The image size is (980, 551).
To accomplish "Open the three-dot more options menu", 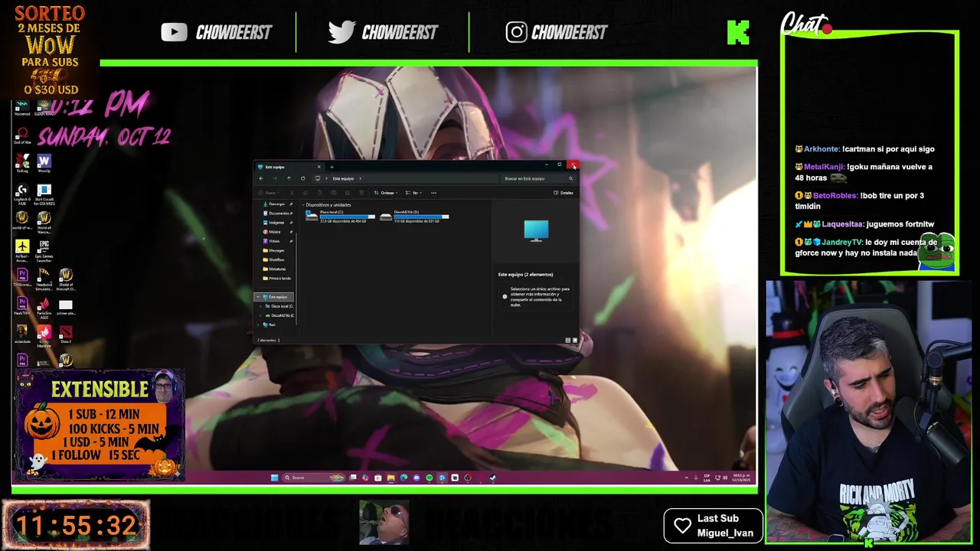I will coord(433,193).
